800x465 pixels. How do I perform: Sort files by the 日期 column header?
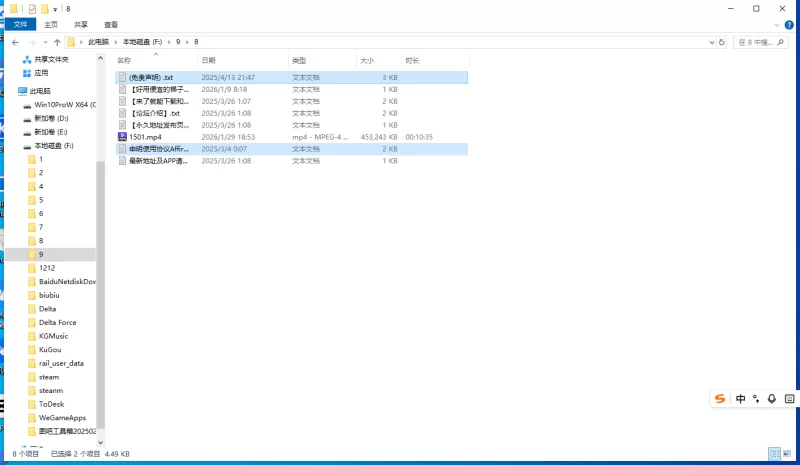(x=208, y=61)
